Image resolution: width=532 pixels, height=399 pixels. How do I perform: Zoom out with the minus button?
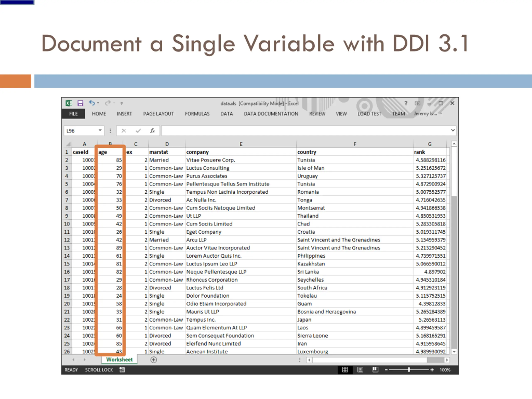[386, 370]
